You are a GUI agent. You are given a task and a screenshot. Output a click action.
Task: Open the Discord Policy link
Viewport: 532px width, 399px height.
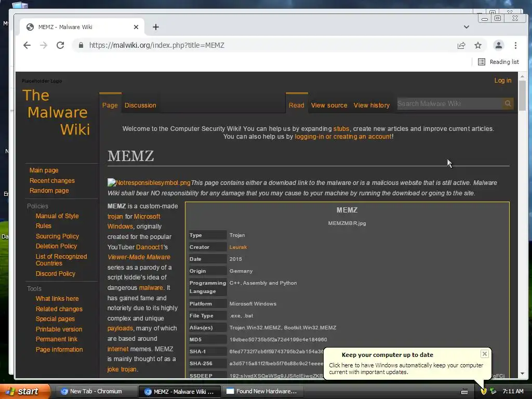click(x=55, y=273)
